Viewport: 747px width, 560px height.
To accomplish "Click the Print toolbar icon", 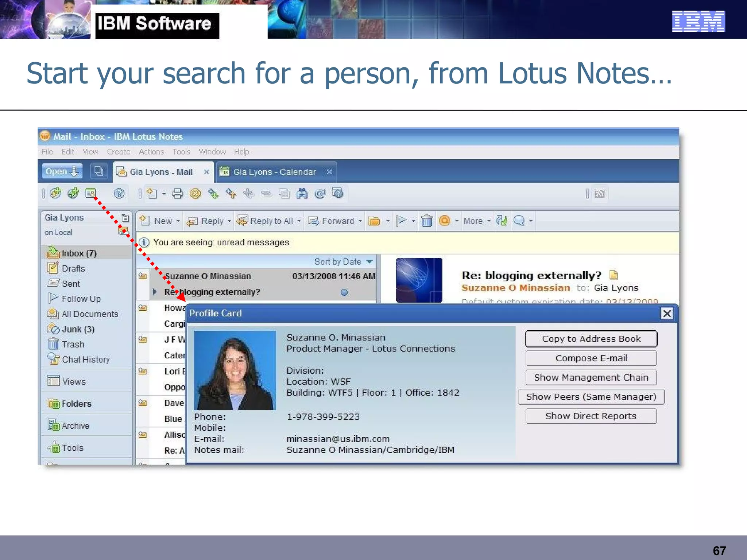I will 177,193.
